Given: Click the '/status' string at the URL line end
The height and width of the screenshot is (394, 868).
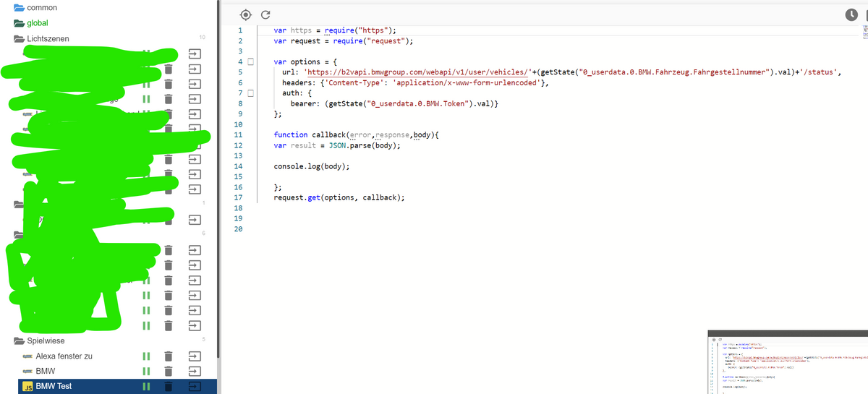Looking at the screenshot, I should point(820,73).
